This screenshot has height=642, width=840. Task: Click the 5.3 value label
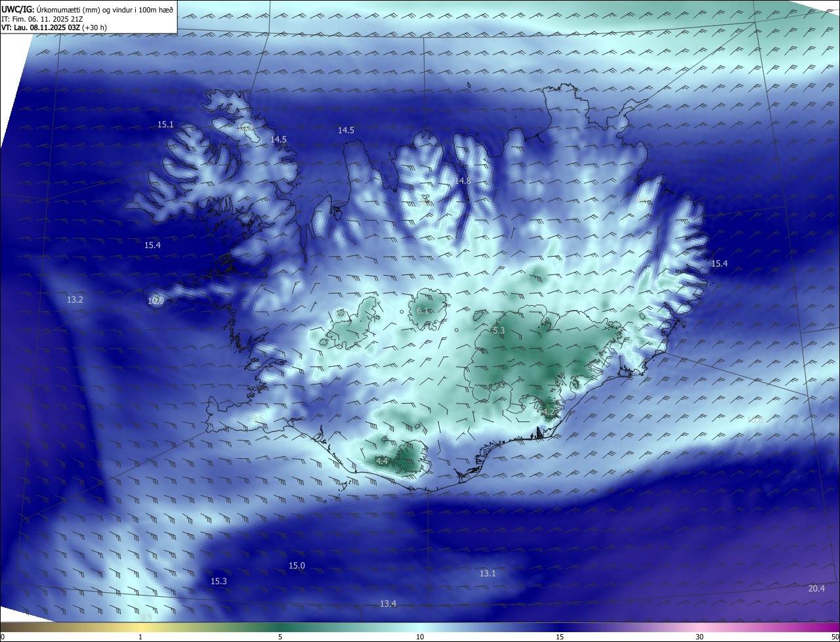pos(498,330)
